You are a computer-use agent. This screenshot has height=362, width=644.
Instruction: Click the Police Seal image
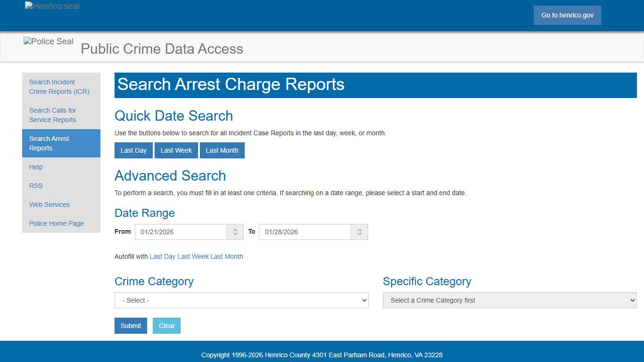coord(48,41)
